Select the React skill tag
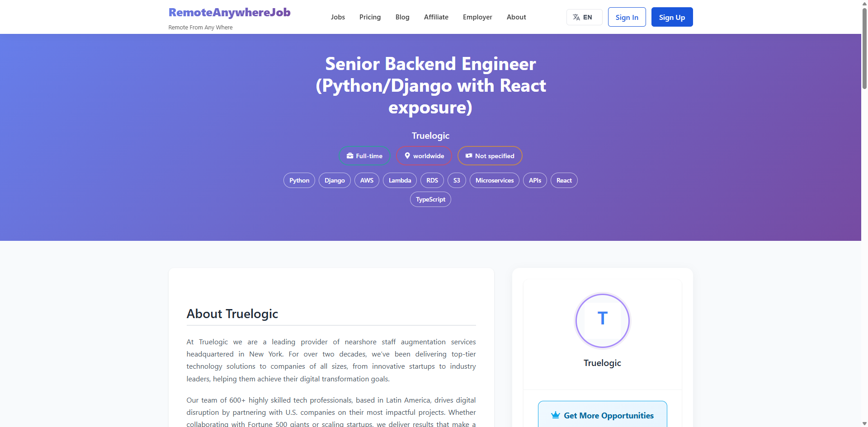Image resolution: width=868 pixels, height=427 pixels. click(x=564, y=180)
